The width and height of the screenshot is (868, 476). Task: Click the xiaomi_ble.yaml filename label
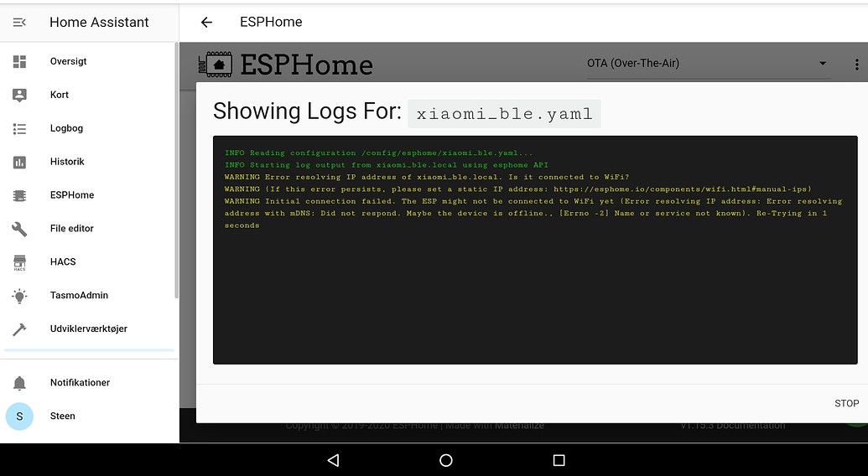click(504, 114)
